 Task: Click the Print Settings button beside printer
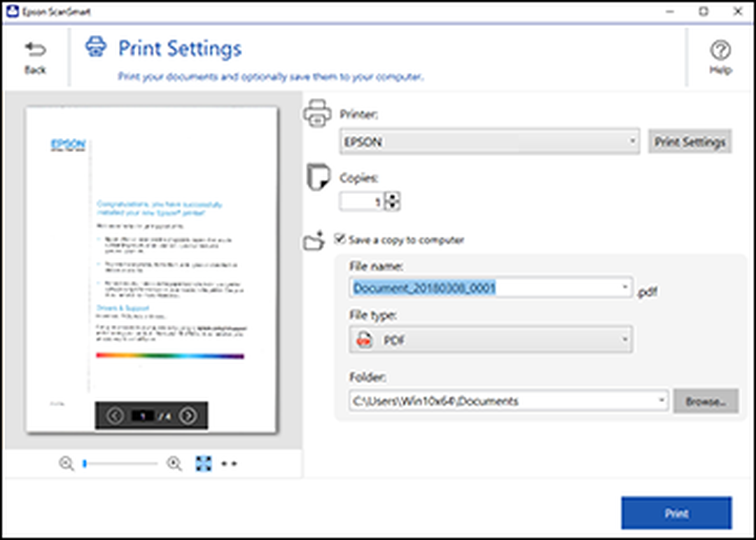coord(689,141)
